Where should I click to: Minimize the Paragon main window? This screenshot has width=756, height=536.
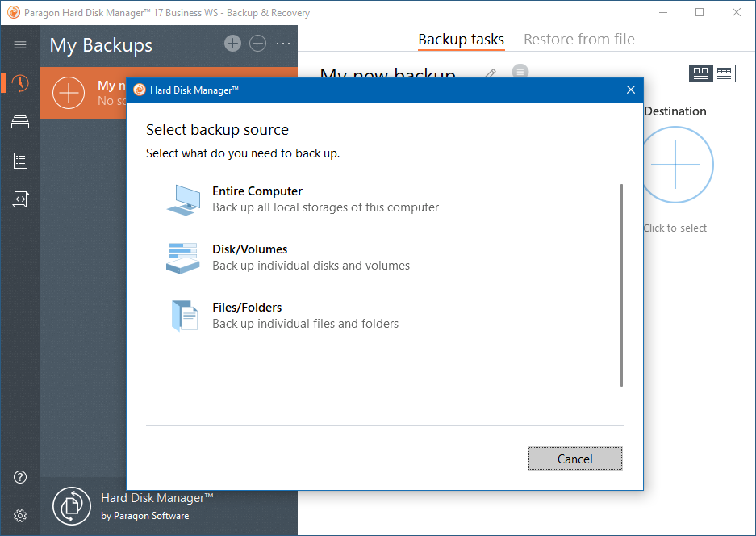tap(663, 13)
